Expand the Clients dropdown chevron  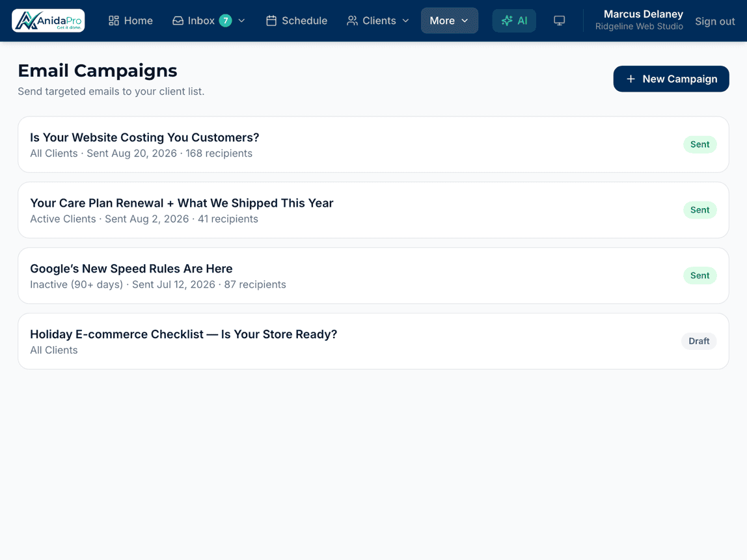(x=406, y=20)
